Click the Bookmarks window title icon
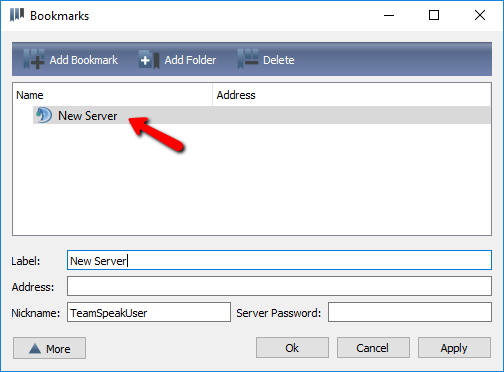 pyautogui.click(x=17, y=15)
